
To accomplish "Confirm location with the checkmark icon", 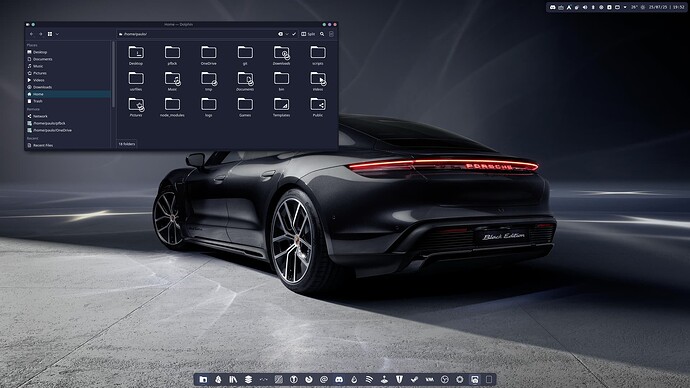I will [x=294, y=34].
